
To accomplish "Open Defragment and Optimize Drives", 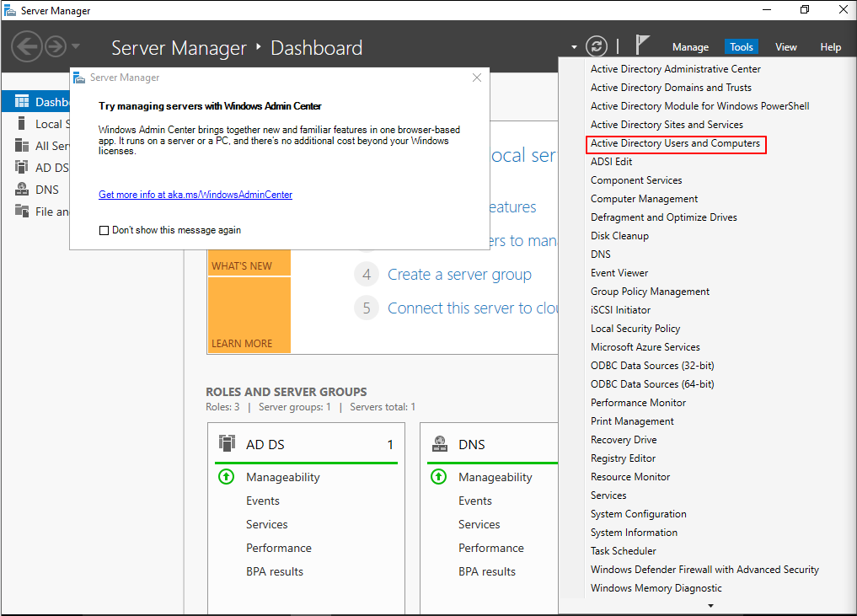I will point(663,217).
